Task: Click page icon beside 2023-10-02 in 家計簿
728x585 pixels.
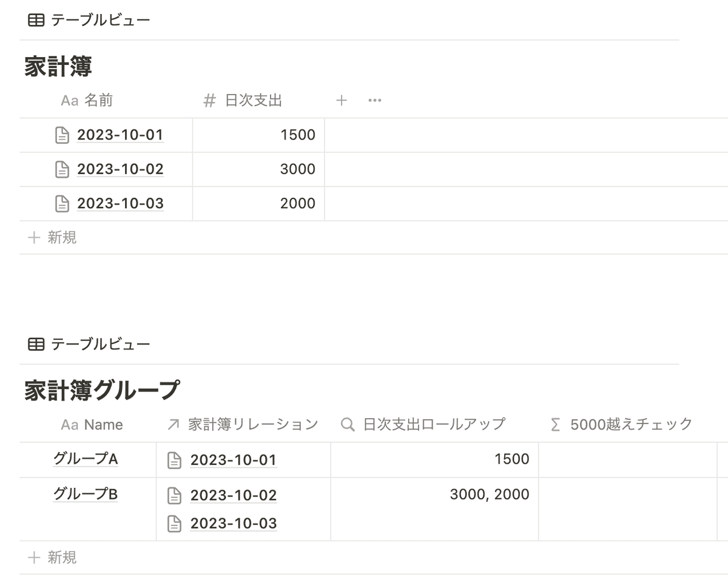Action: point(62,169)
